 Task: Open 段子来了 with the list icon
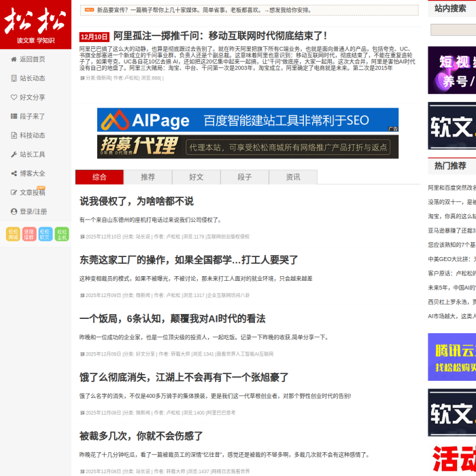28,116
